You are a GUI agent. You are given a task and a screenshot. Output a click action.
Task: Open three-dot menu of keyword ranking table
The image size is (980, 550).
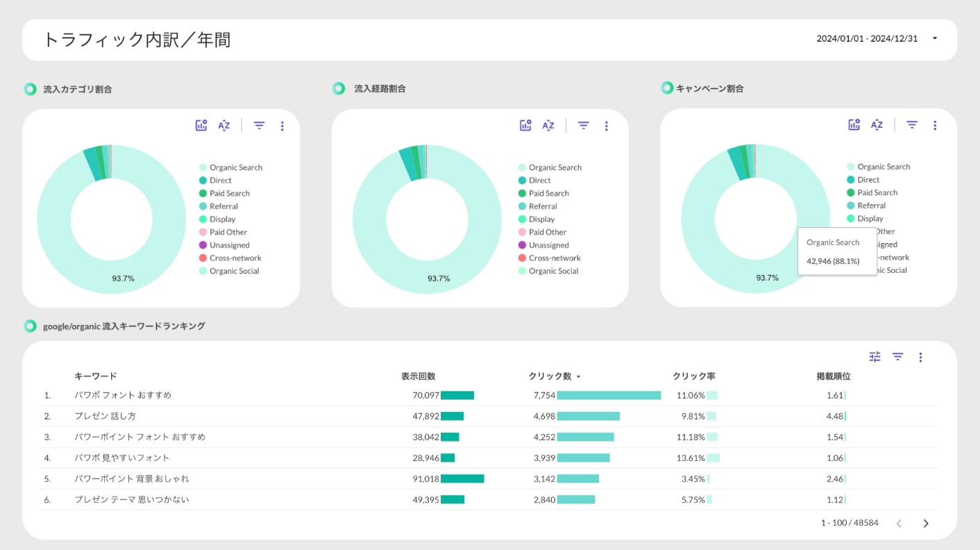[920, 357]
